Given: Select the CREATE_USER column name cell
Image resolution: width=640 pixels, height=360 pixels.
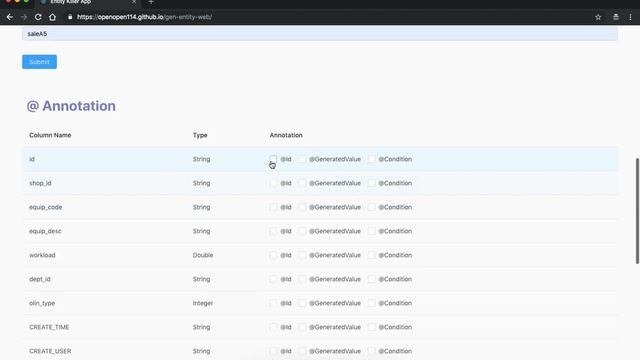Looking at the screenshot, I should (50, 351).
